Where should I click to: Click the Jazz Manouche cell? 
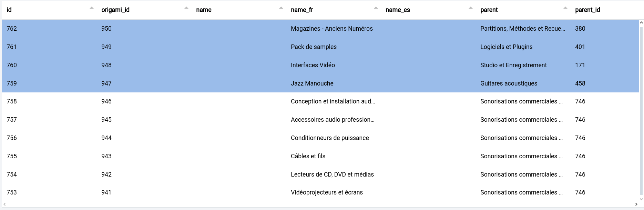pyautogui.click(x=312, y=83)
